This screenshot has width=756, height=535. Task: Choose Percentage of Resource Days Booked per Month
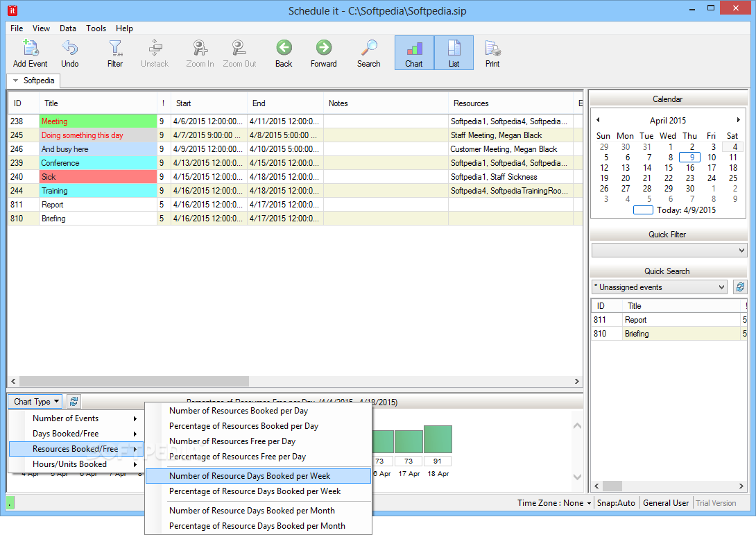259,526
